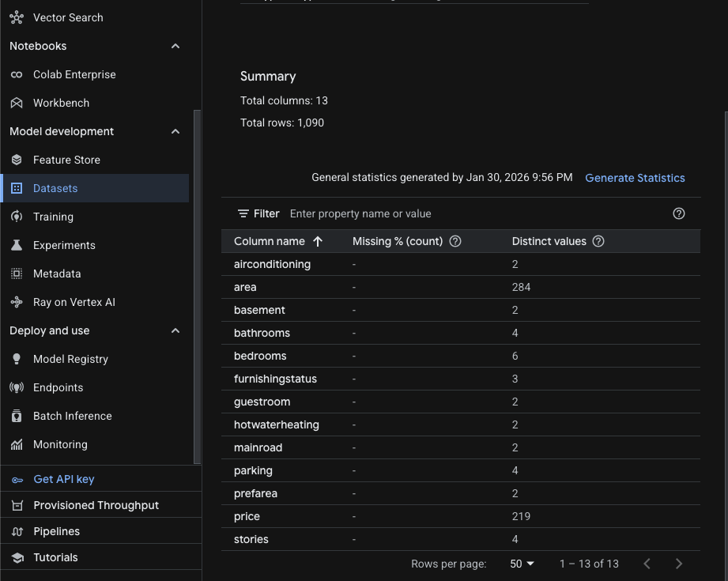Open the Experiments page
The width and height of the screenshot is (728, 581).
(x=62, y=245)
